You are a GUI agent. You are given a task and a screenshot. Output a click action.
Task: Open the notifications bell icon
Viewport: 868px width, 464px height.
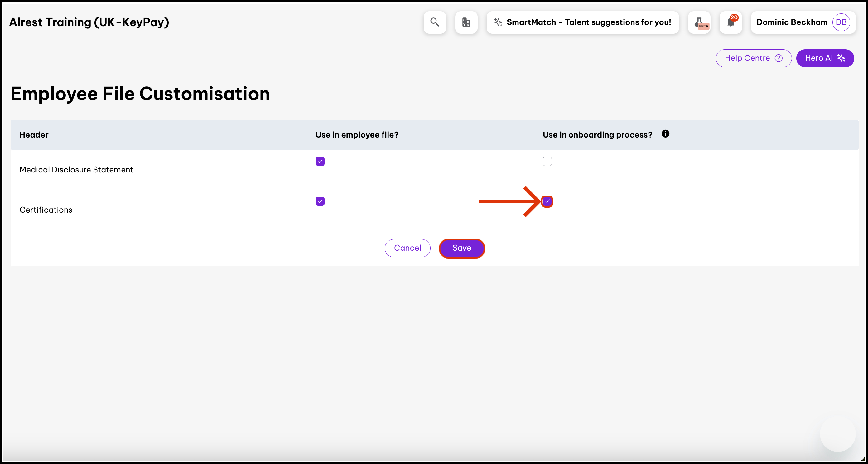point(731,22)
